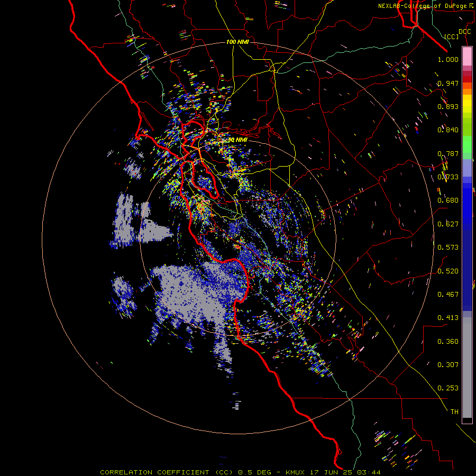Click the "100 NMI" range ring label

coord(237,42)
